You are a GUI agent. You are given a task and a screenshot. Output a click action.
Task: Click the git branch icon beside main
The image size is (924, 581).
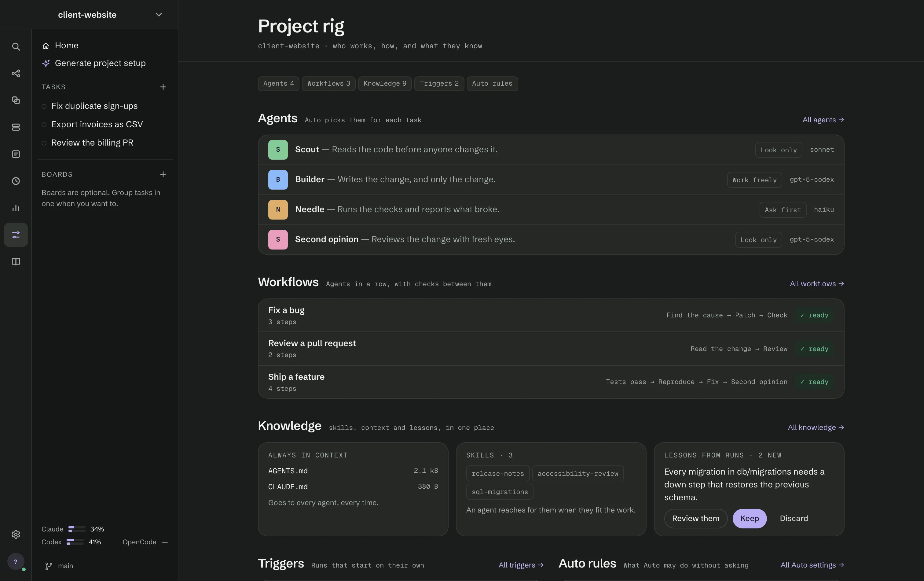click(x=49, y=566)
